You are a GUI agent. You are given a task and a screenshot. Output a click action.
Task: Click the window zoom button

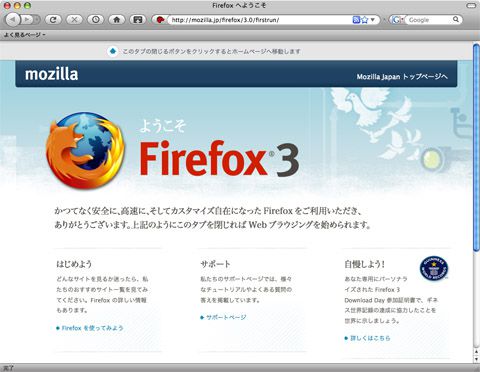[27, 5]
